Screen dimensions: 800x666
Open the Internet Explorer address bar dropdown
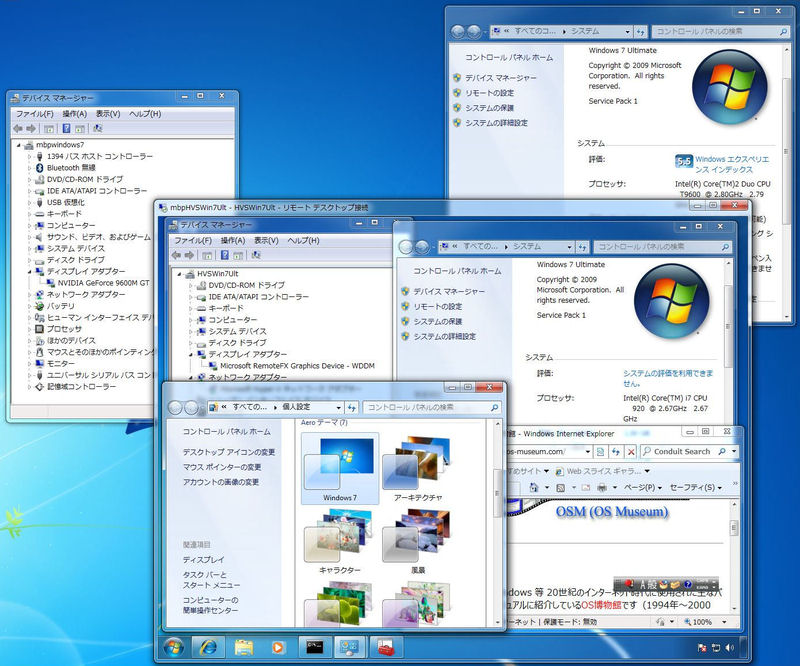[588, 452]
